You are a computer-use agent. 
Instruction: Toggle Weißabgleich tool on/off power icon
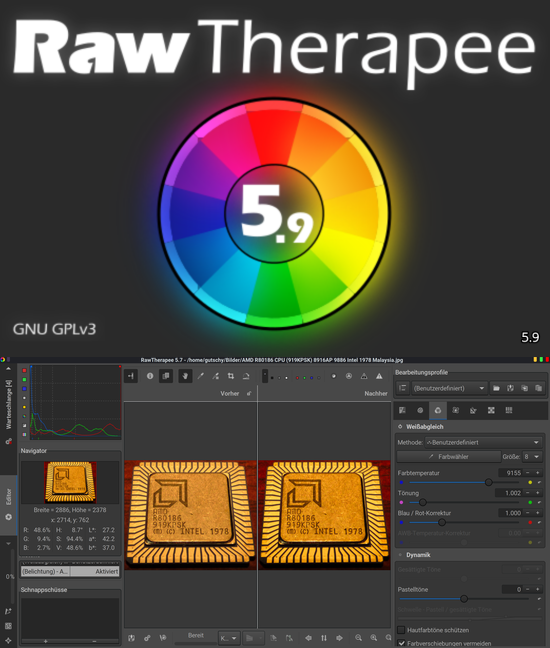coord(400,426)
